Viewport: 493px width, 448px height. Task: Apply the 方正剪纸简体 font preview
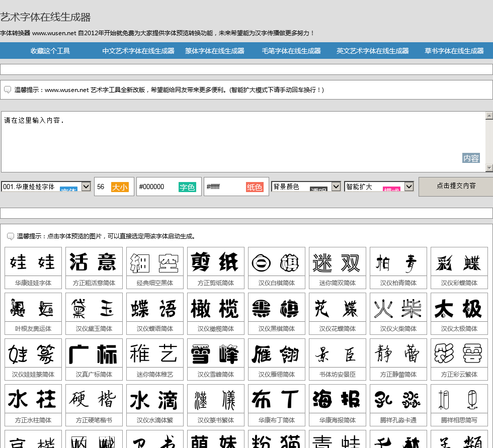(x=215, y=262)
